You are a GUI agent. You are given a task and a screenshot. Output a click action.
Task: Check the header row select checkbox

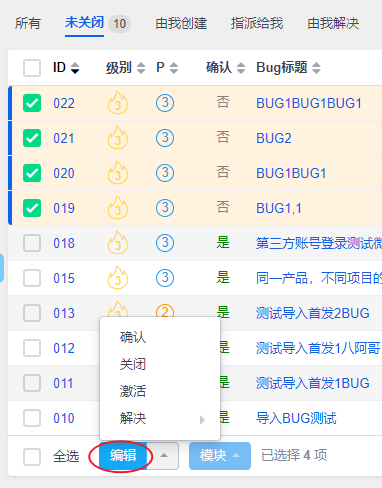(x=32, y=68)
